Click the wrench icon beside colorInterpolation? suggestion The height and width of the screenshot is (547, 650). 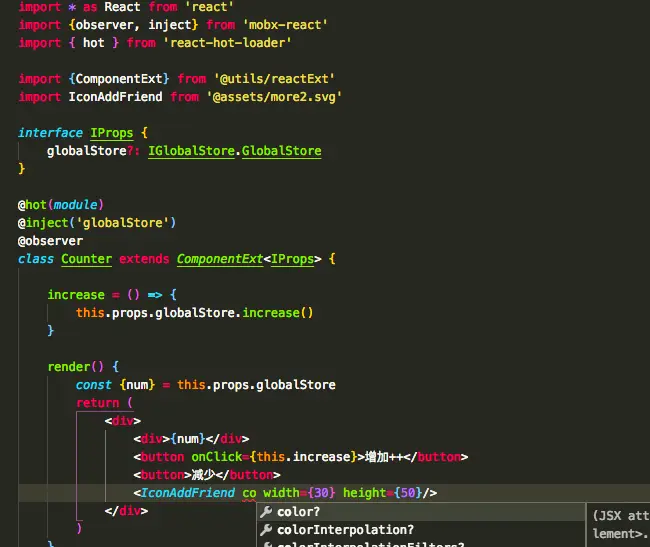(x=266, y=530)
